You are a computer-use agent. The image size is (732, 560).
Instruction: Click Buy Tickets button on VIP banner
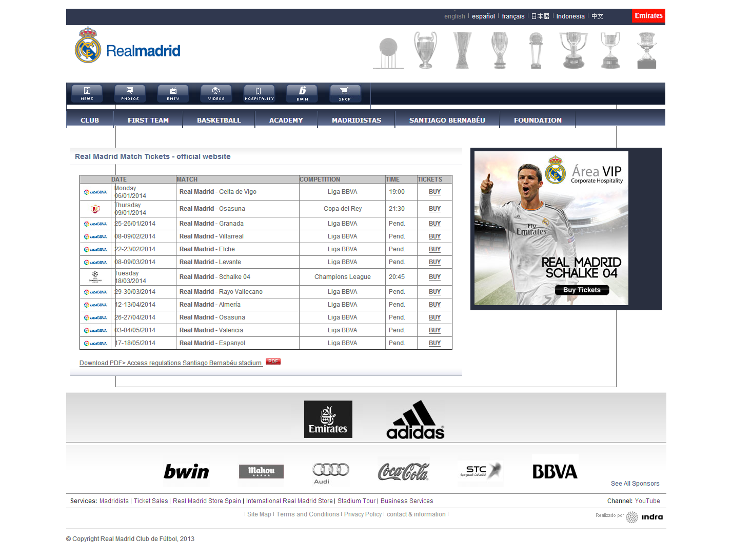pyautogui.click(x=582, y=290)
